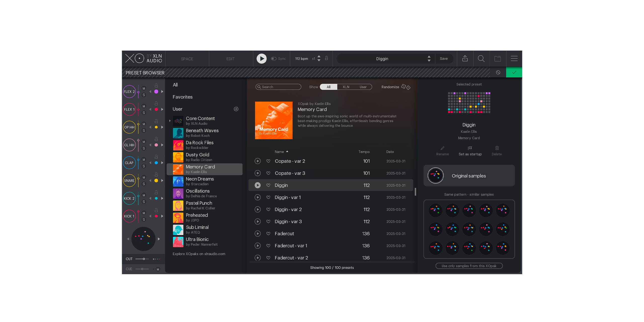Viewport: 644px width, 322px height.
Task: Sort list by Date column
Action: pos(390,152)
